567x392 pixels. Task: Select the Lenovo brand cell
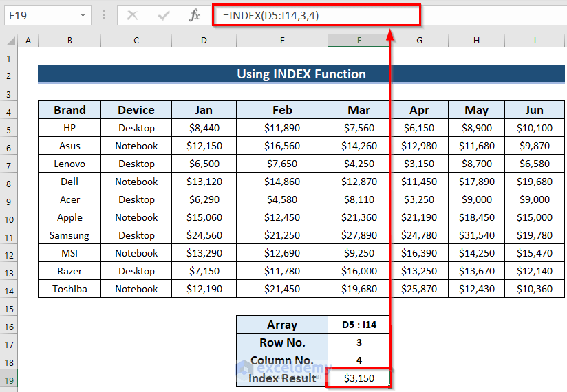(x=69, y=164)
